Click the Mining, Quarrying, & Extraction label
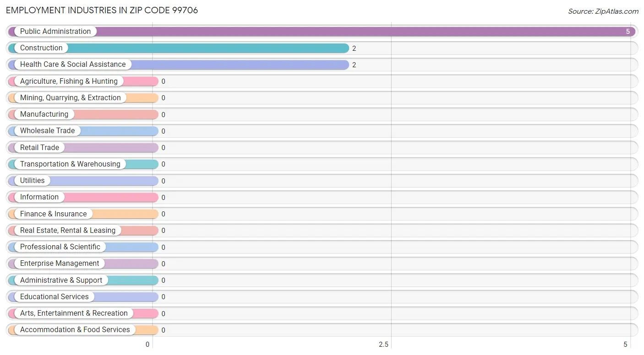The height and width of the screenshot is (355, 644). coord(71,98)
